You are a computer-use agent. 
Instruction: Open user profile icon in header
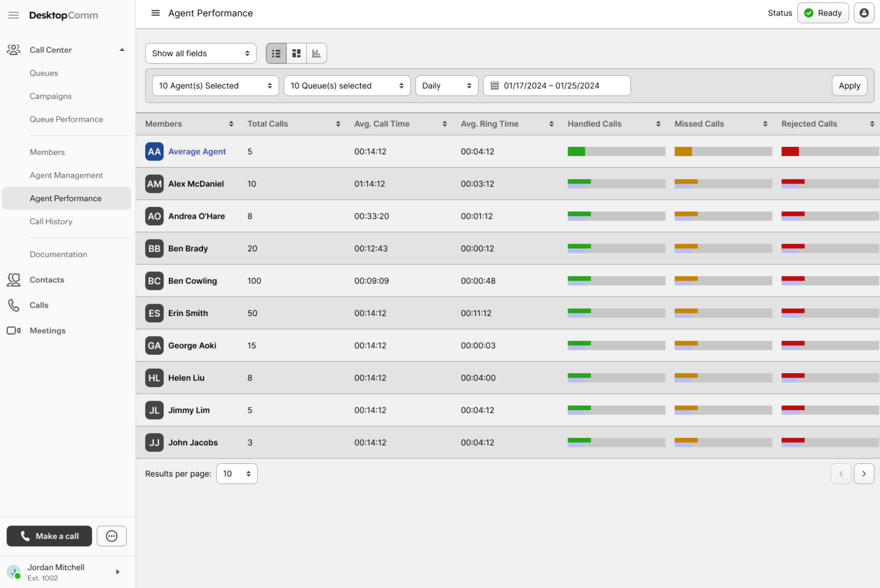click(x=864, y=13)
